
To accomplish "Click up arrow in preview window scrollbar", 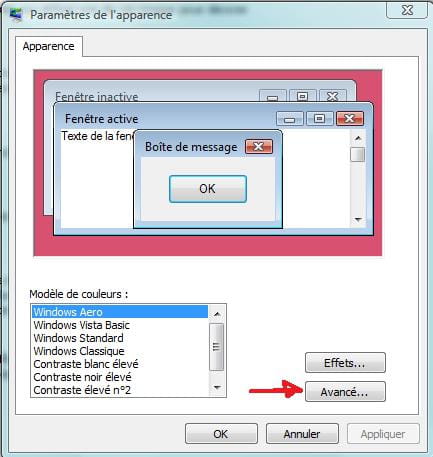I will pyautogui.click(x=358, y=138).
